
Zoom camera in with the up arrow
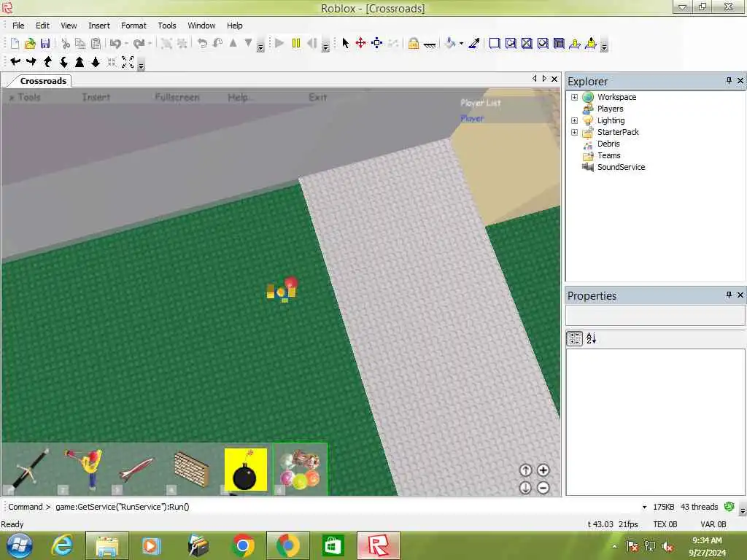tap(80, 61)
